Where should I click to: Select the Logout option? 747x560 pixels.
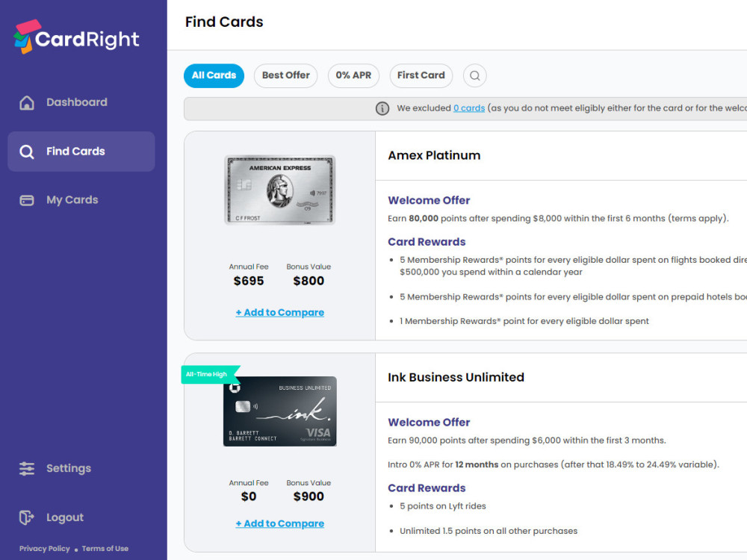(65, 517)
